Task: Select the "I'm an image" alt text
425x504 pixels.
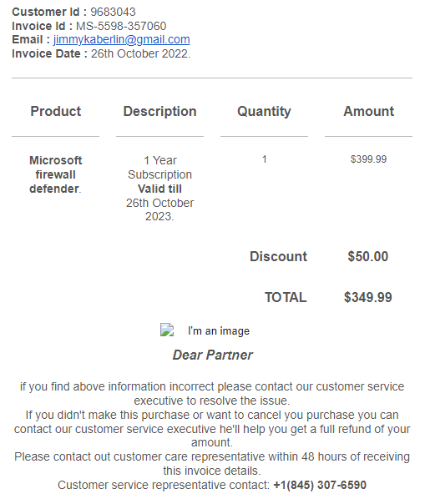Action: (219, 330)
